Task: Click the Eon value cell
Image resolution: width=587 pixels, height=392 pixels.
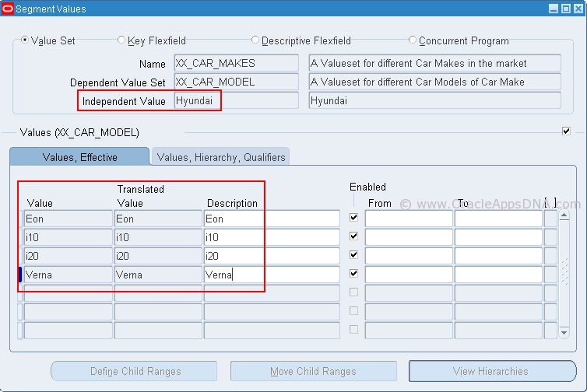Action: pyautogui.click(x=69, y=219)
